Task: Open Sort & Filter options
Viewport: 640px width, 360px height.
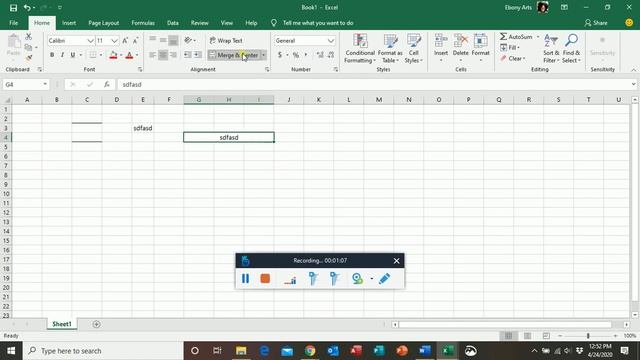Action: pos(551,49)
